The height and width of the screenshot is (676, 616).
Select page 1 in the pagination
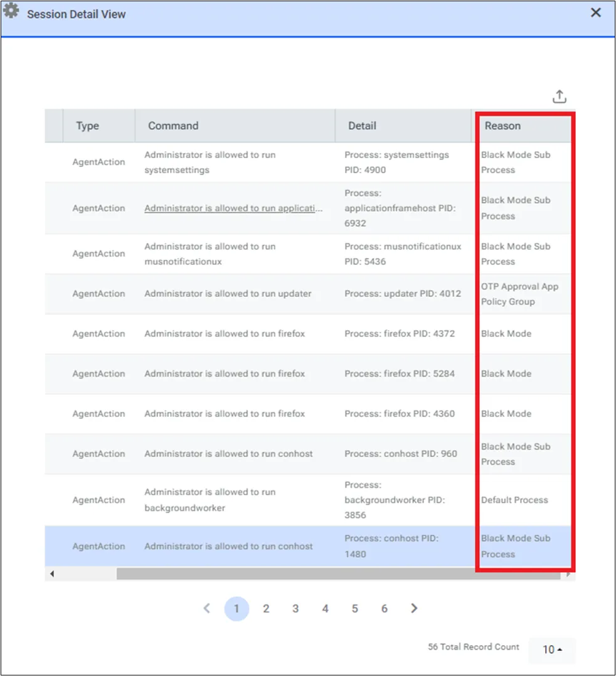click(236, 608)
